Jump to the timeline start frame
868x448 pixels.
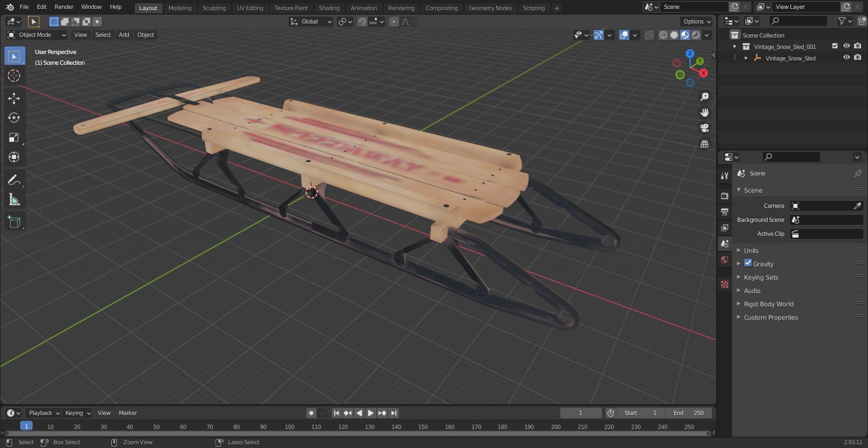coord(337,413)
